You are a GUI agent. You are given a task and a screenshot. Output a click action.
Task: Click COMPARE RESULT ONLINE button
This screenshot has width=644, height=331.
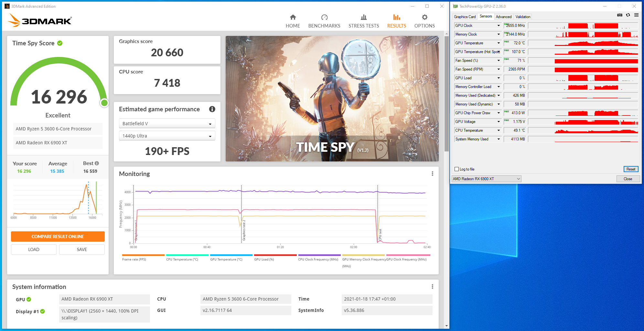(58, 237)
